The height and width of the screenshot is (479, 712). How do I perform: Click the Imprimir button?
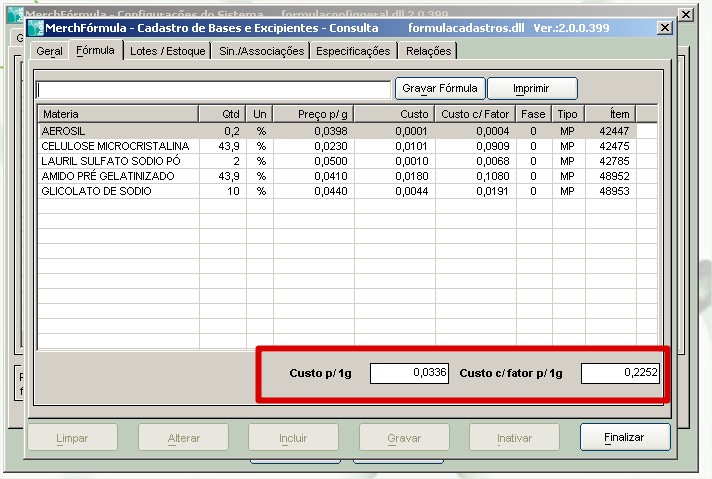(x=531, y=88)
